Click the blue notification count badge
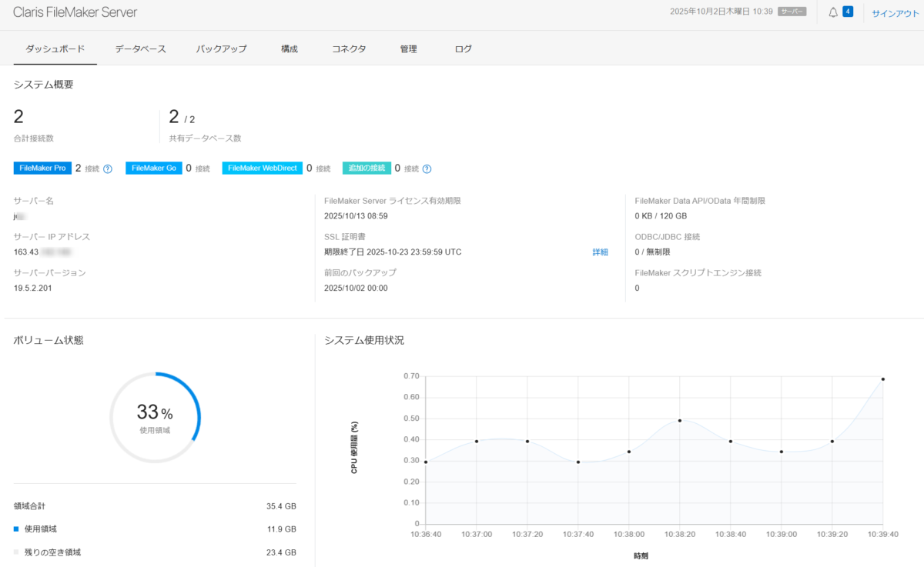The height and width of the screenshot is (567, 924). click(848, 12)
